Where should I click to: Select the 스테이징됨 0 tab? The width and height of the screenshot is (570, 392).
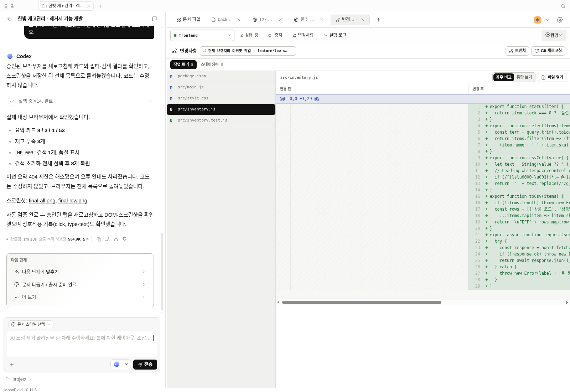tap(212, 65)
